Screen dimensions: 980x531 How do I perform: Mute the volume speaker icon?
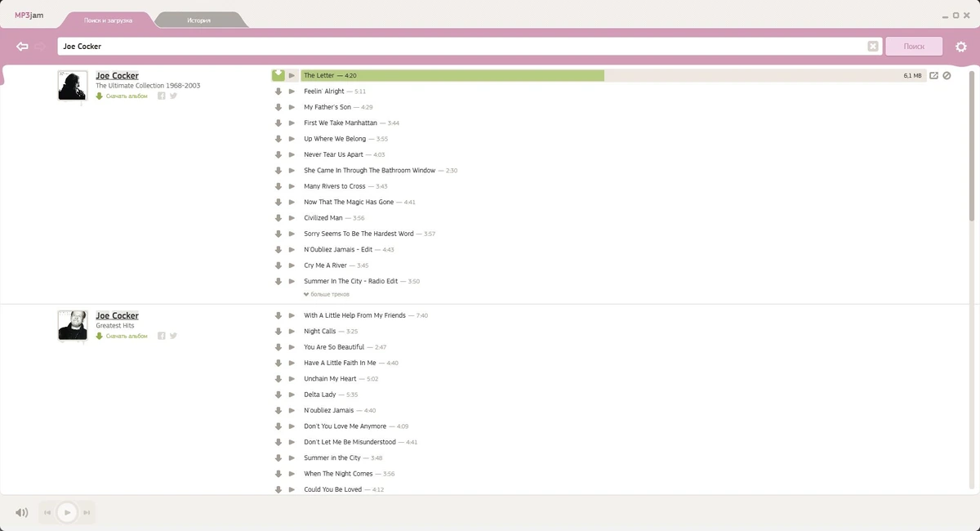(21, 513)
